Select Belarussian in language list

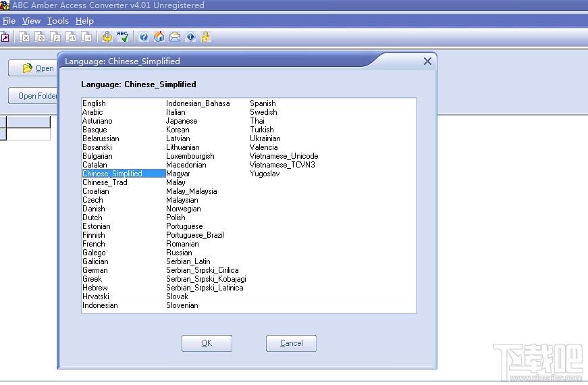pos(101,138)
